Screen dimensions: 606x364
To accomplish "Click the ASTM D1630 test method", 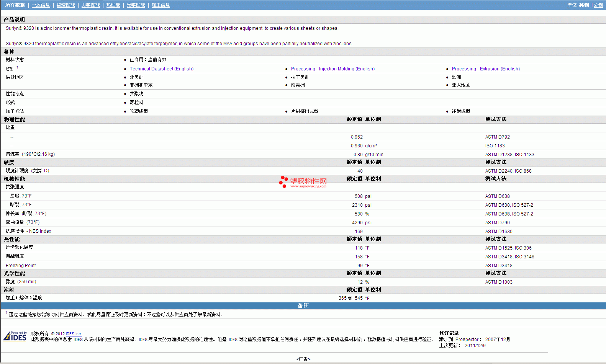I will click(x=499, y=232).
